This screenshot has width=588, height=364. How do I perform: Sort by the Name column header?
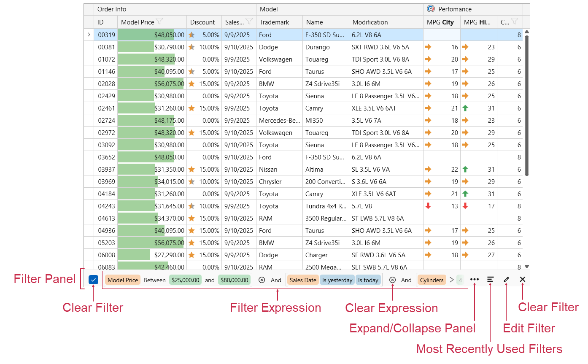pyautogui.click(x=326, y=22)
